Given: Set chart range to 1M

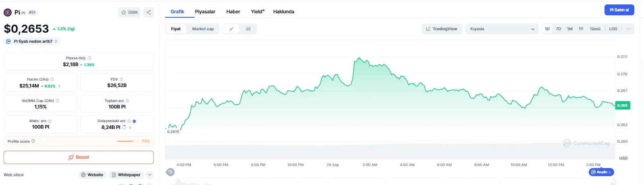Looking at the screenshot, I should click(570, 29).
